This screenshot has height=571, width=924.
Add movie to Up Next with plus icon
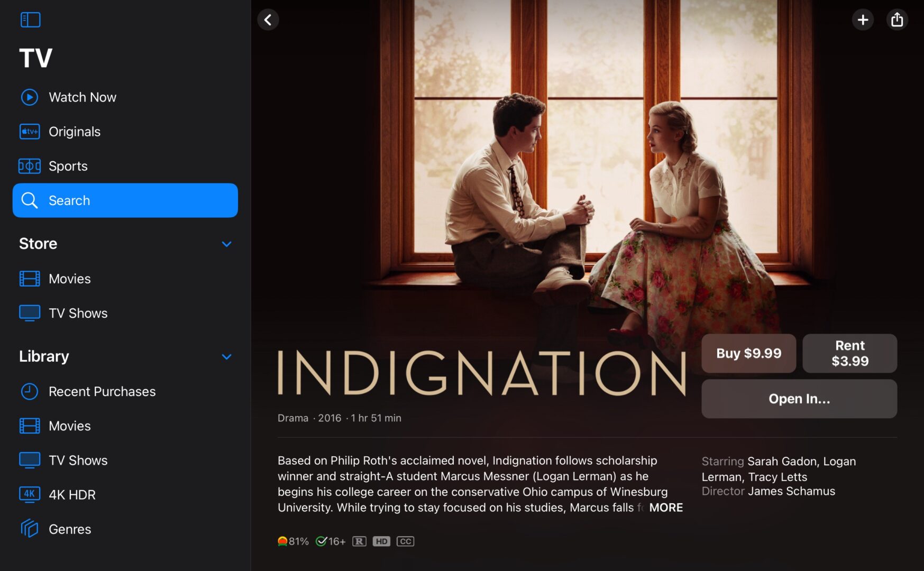pos(863,20)
